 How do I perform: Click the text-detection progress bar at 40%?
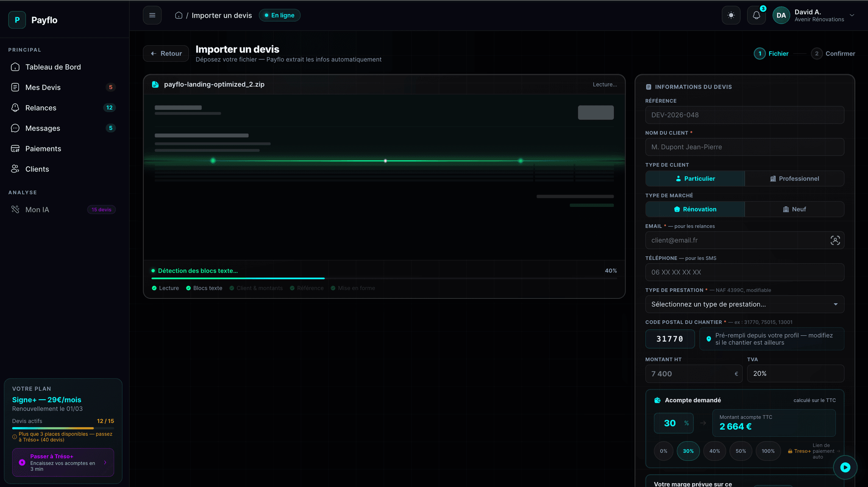[384, 278]
